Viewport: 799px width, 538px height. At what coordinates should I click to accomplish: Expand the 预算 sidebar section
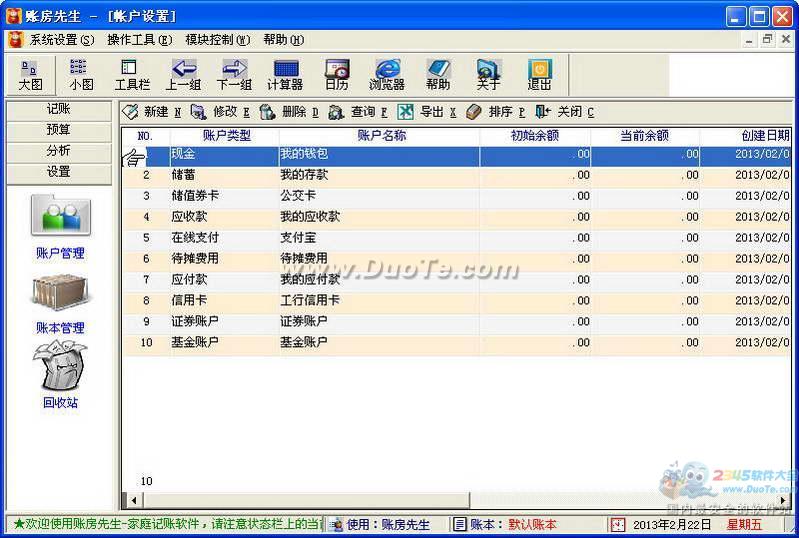point(59,130)
